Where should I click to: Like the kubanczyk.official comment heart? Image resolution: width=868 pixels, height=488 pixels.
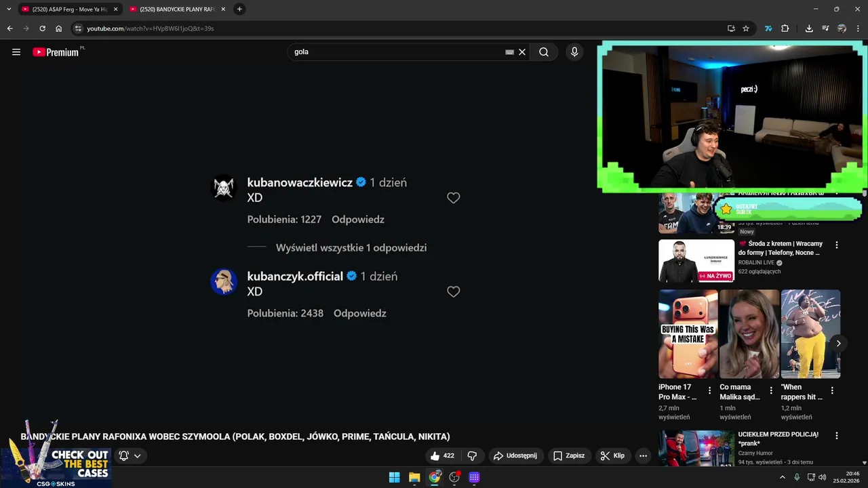point(454,291)
